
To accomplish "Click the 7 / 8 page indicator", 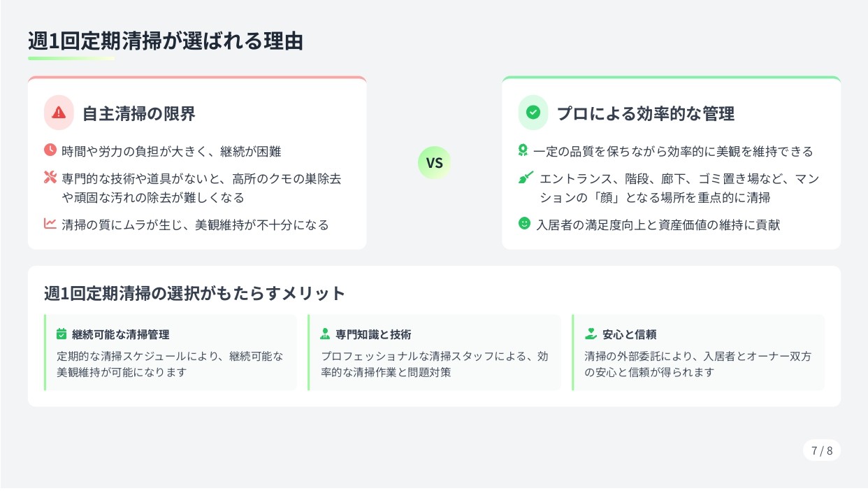I will [x=822, y=450].
